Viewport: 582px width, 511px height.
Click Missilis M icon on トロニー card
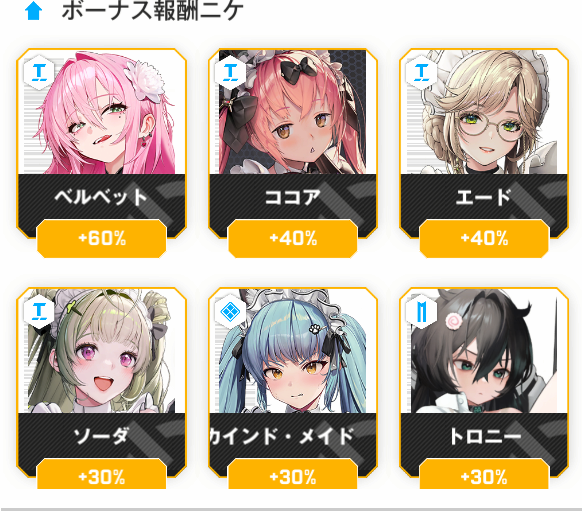click(422, 311)
